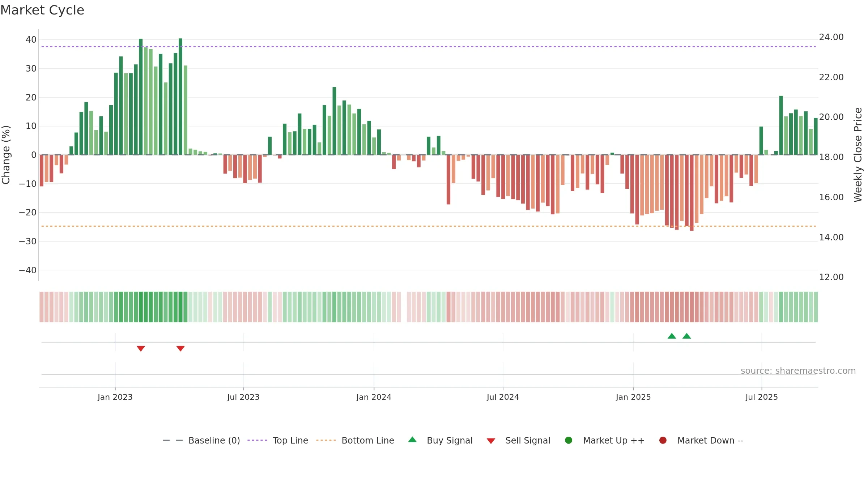Image resolution: width=868 pixels, height=488 pixels.
Task: Click the Jul 2025 axis label
Action: pos(762,397)
